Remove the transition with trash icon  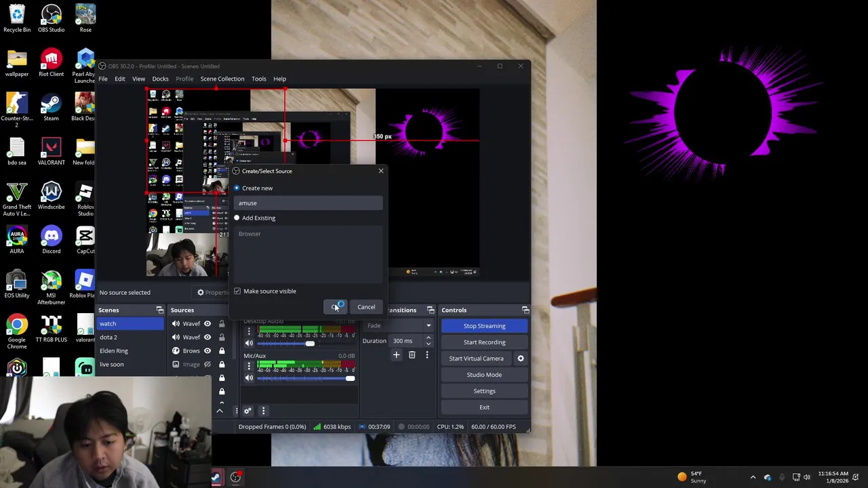pos(412,354)
